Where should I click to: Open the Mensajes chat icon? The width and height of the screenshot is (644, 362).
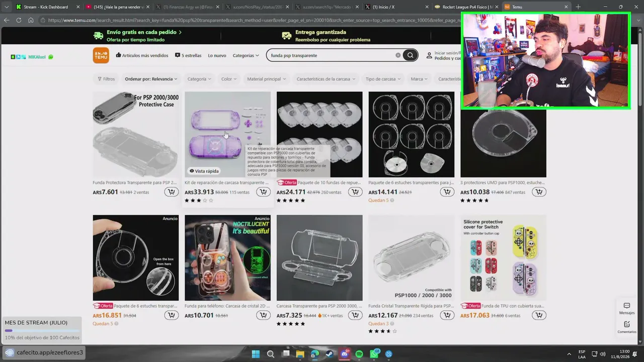click(627, 308)
